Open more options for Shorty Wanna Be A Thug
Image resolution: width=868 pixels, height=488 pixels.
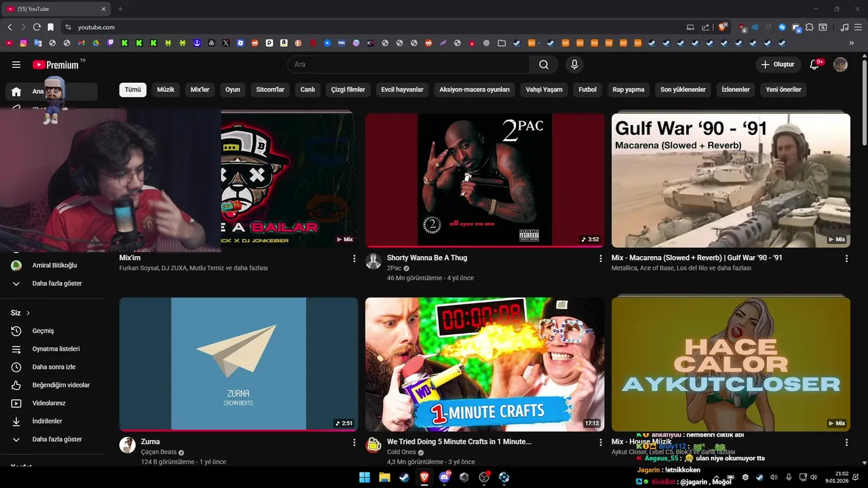600,258
